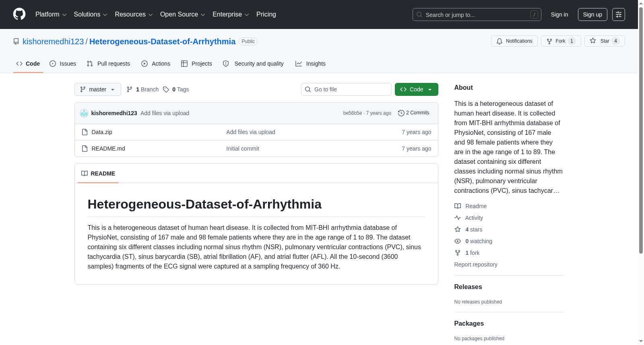Expand the Open Source menu
This screenshot has height=345, width=644.
[x=183, y=14]
